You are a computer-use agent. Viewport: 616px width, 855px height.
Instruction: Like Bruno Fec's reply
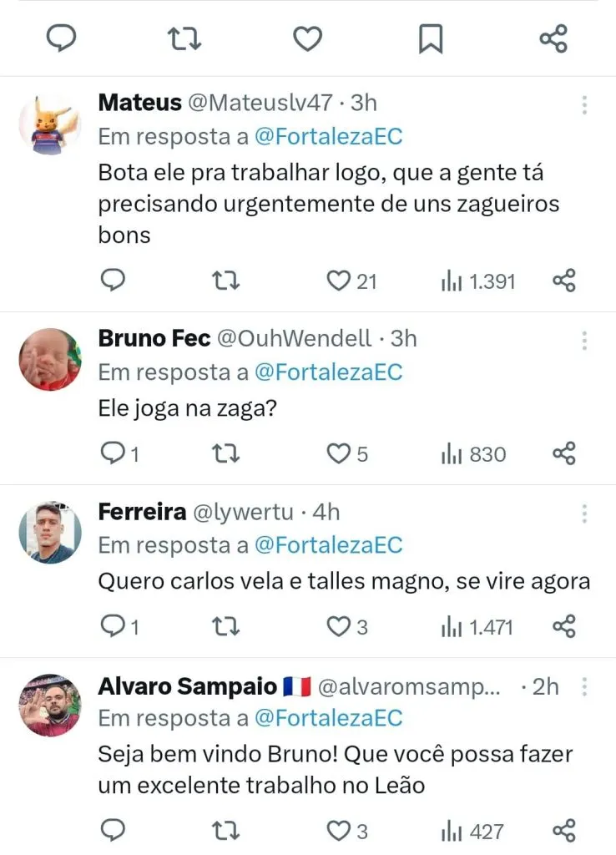point(338,453)
